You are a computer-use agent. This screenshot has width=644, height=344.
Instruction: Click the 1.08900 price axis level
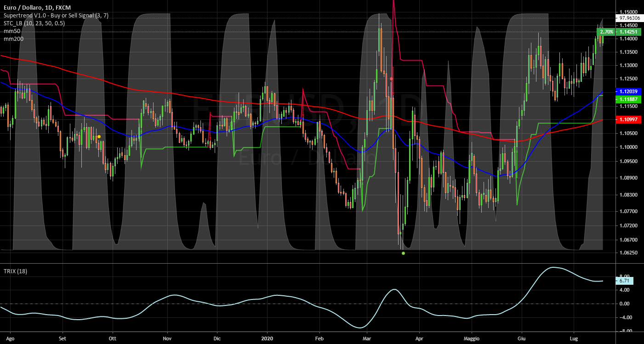[x=628, y=178]
